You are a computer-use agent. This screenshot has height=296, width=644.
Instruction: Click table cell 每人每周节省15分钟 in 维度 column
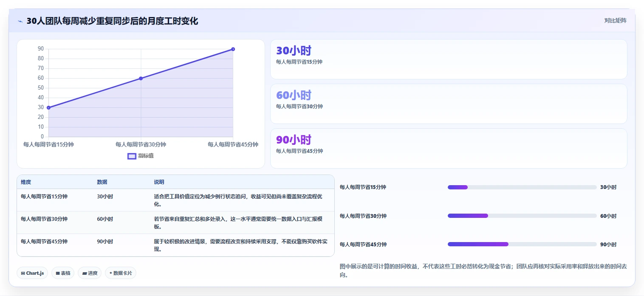(x=44, y=197)
